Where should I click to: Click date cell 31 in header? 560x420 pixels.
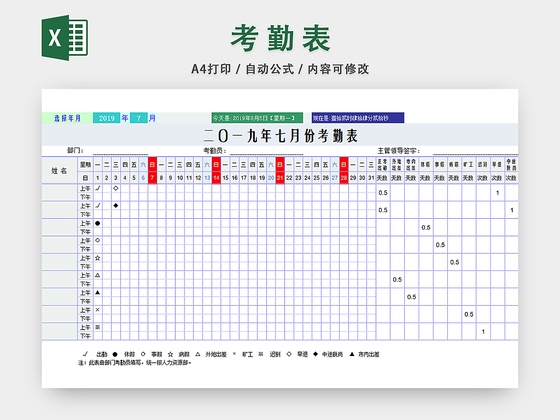pos(371,178)
